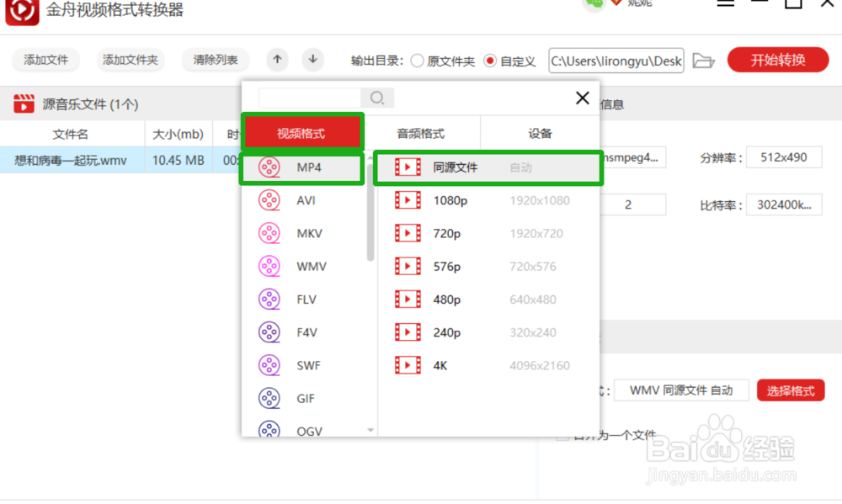The image size is (842, 504).
Task: Click the 添加文件 button
Action: (x=45, y=60)
